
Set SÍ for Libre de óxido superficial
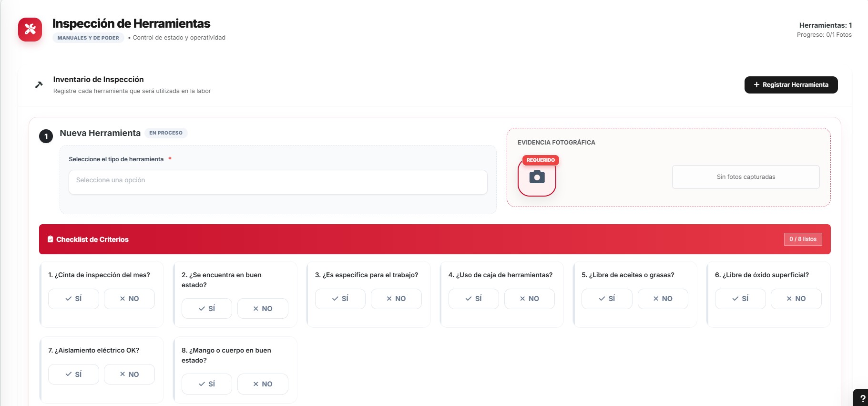pos(740,299)
